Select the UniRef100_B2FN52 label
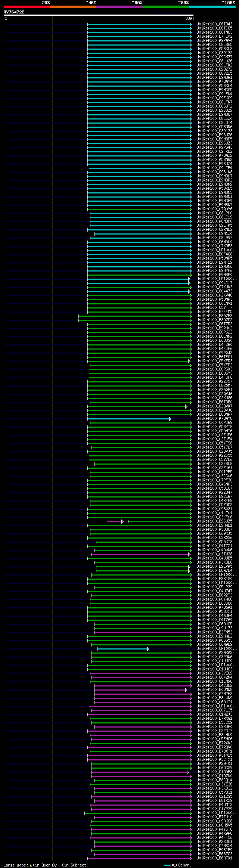This screenshot has height=868, width=239. click(x=214, y=632)
